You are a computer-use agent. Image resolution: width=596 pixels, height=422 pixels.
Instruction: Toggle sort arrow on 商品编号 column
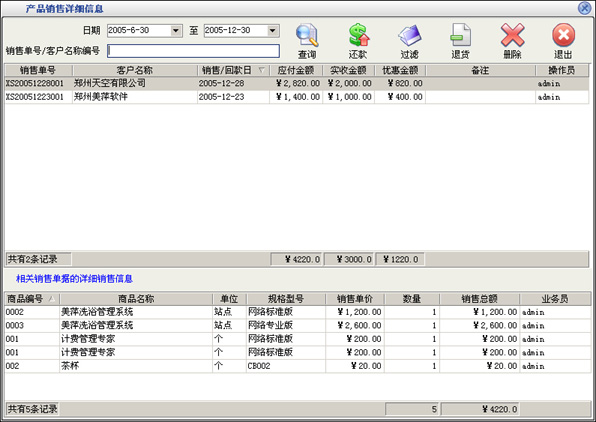(51, 299)
